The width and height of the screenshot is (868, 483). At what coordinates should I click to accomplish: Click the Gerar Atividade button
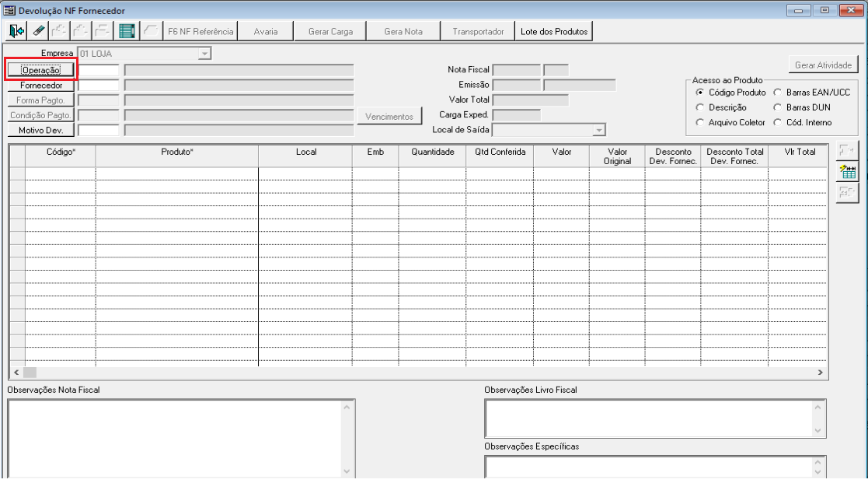coord(823,65)
